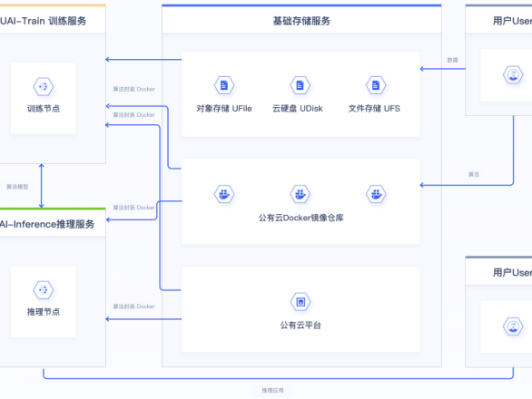The image size is (532, 399).
Task: Click the 数据 arrow label
Action: pos(453,60)
